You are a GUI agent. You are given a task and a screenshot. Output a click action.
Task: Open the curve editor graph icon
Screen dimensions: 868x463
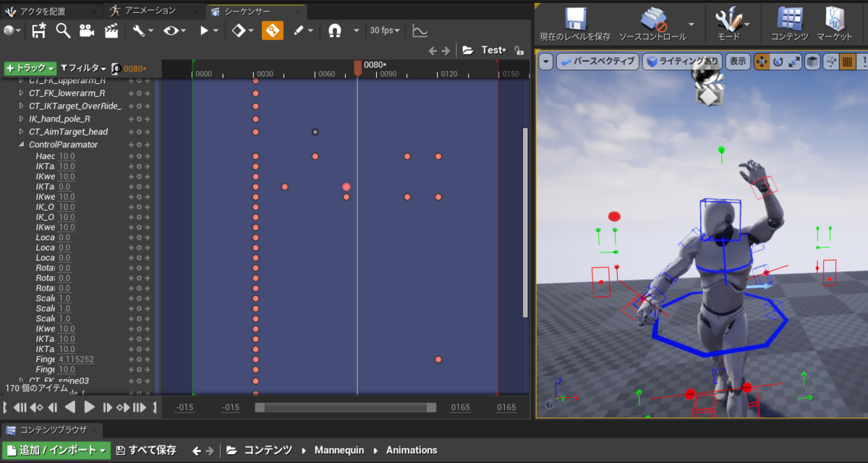pyautogui.click(x=420, y=30)
